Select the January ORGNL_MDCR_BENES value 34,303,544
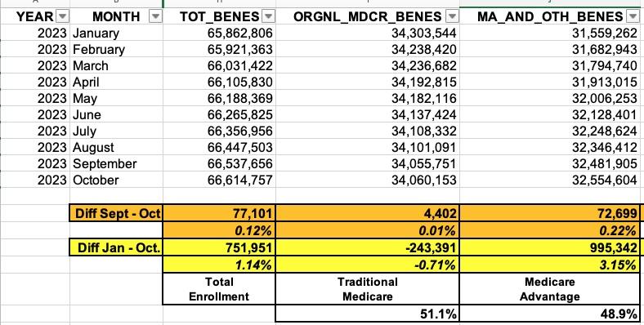644x325 pixels. tap(368, 33)
